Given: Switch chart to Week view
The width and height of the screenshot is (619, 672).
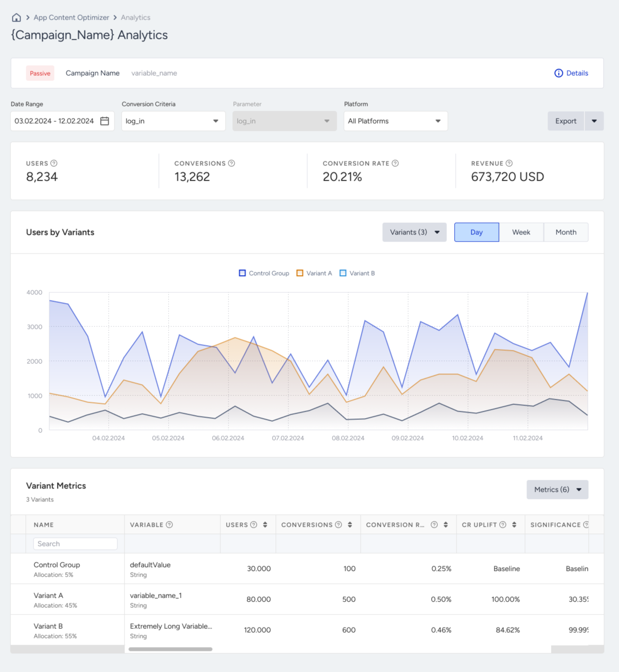Looking at the screenshot, I should 521,232.
